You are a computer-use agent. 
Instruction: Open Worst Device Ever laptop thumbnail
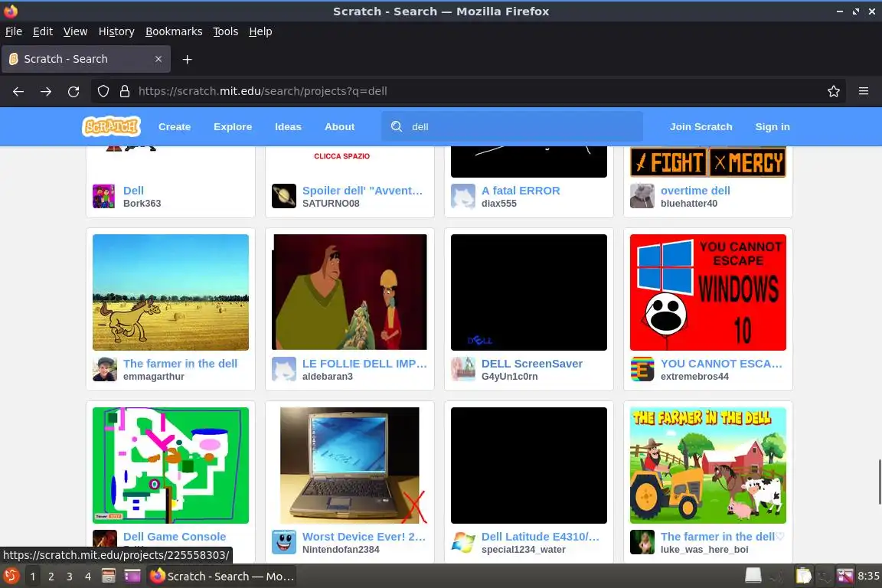tap(349, 465)
